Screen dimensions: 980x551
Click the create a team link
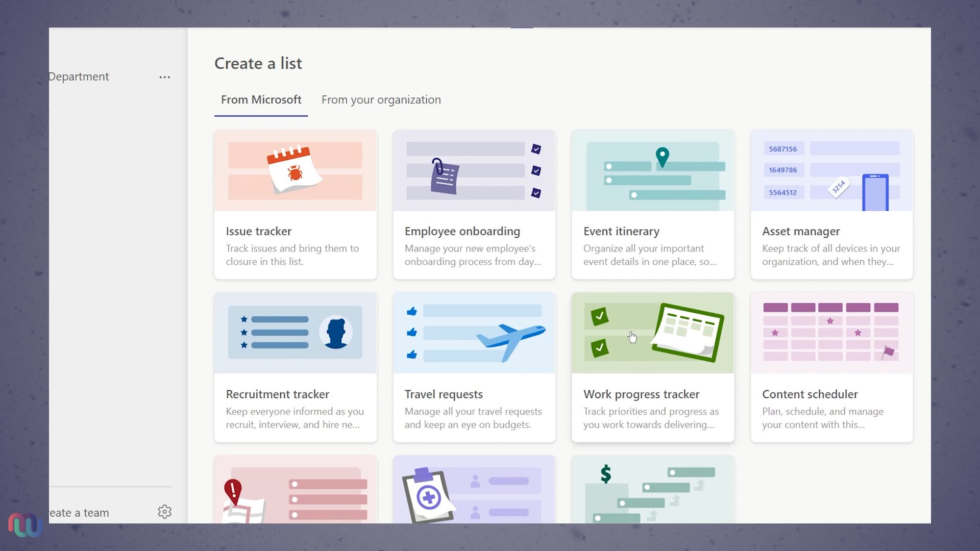click(79, 512)
